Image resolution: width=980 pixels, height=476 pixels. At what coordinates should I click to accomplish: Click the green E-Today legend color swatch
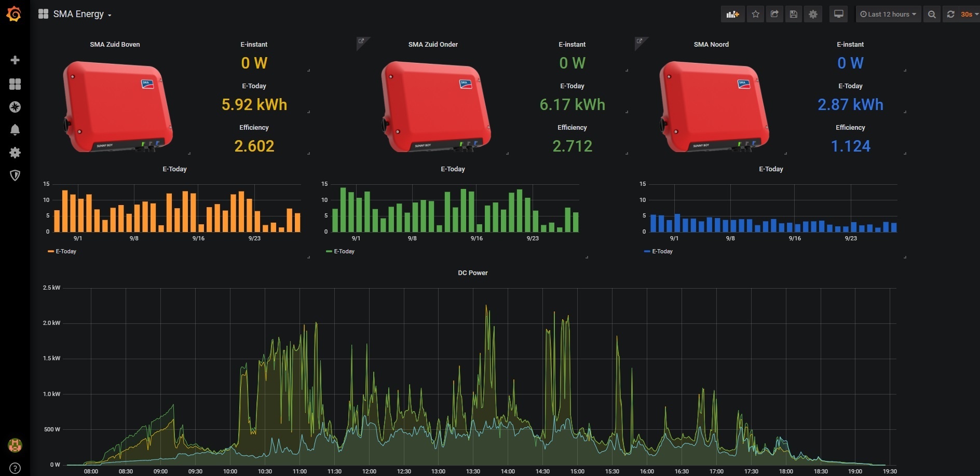329,251
